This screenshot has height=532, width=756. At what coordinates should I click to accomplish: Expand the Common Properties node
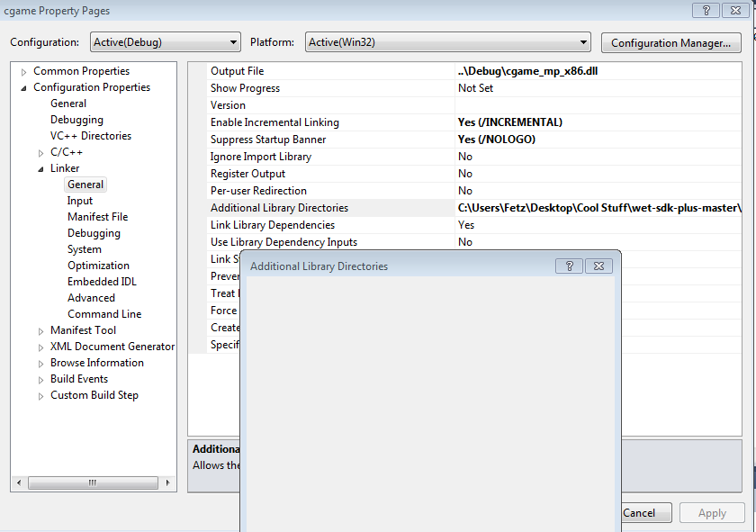24,72
